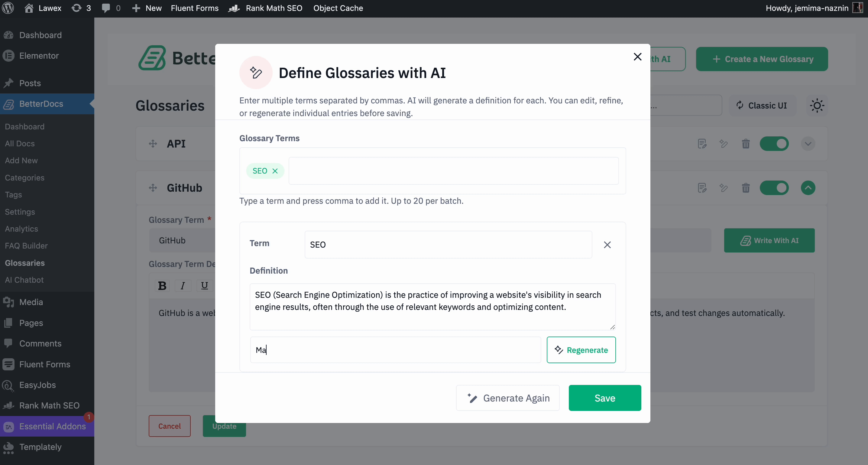Image resolution: width=868 pixels, height=465 pixels.
Task: Open FAQ Builder submenu item
Action: click(x=26, y=246)
